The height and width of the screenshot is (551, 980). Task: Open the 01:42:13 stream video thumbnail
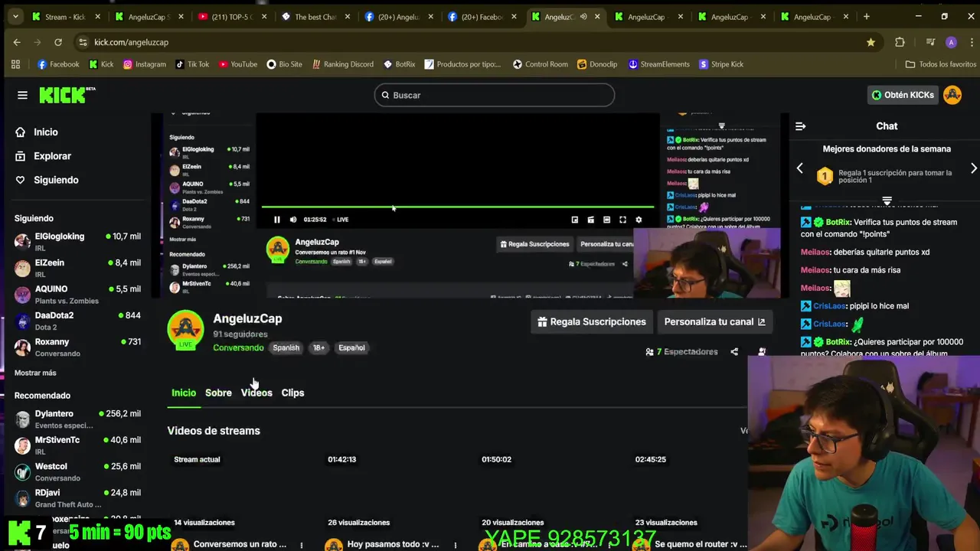click(396, 490)
